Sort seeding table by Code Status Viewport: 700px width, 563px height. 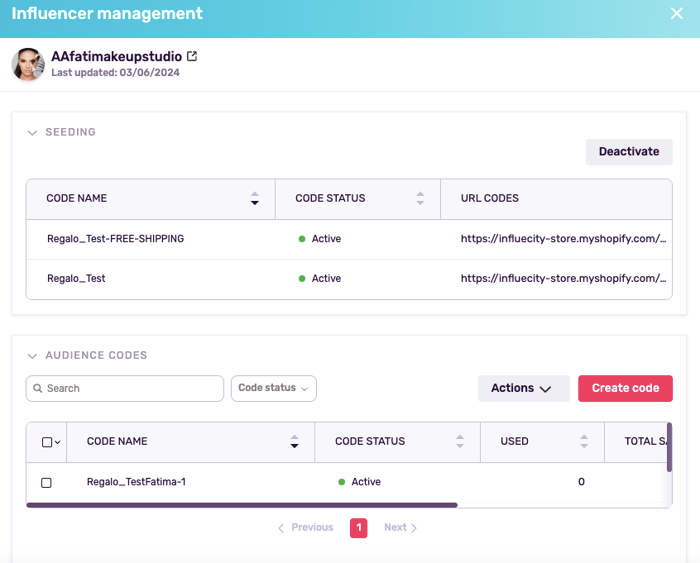coord(420,198)
